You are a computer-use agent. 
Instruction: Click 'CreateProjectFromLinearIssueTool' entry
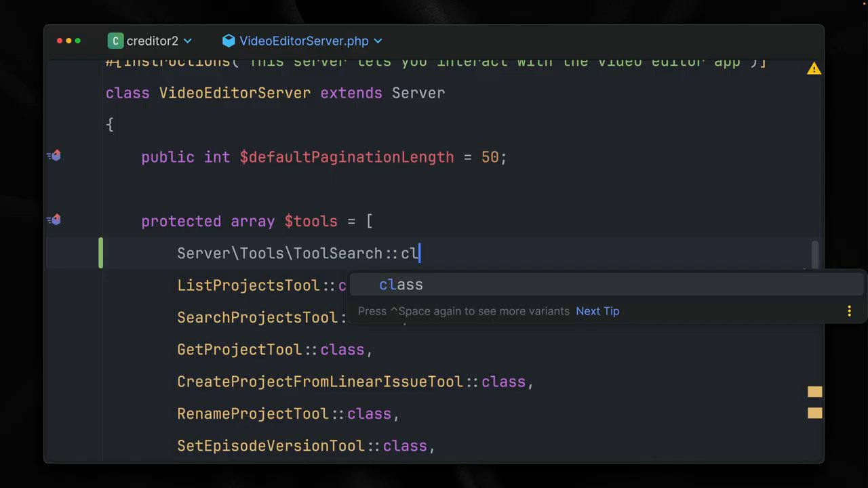point(320,382)
